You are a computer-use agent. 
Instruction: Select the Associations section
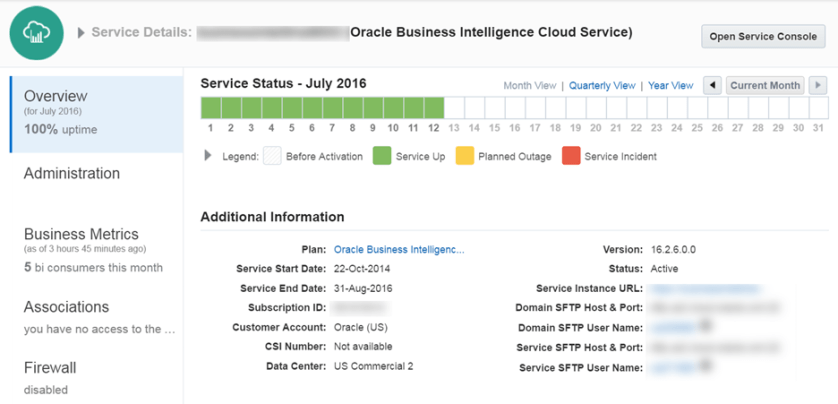point(66,307)
